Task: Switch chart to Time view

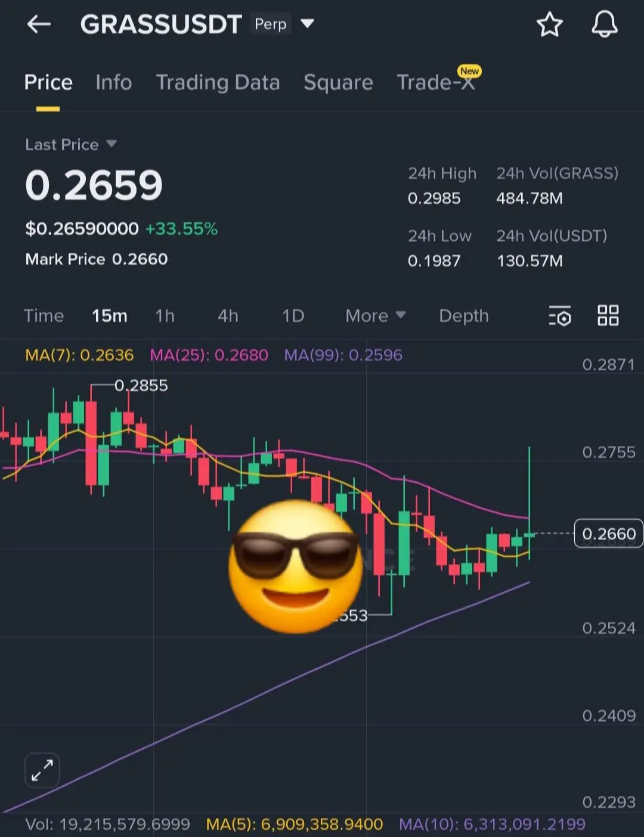Action: (44, 315)
